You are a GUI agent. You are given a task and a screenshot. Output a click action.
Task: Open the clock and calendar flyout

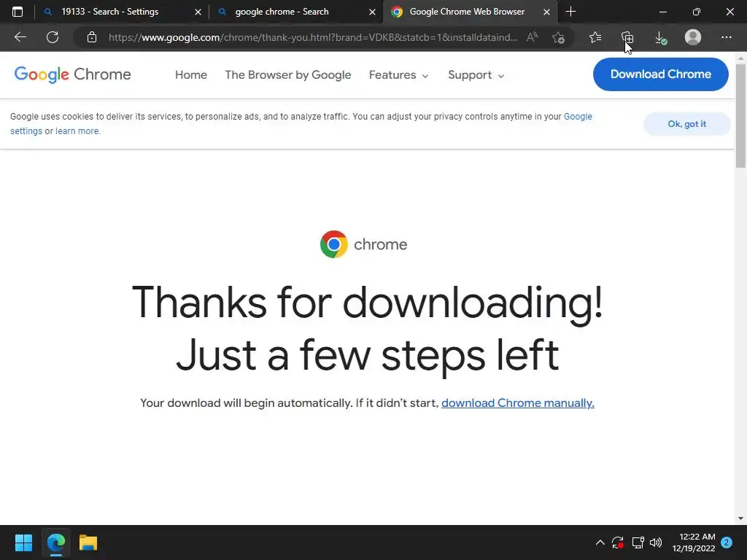pos(694,542)
